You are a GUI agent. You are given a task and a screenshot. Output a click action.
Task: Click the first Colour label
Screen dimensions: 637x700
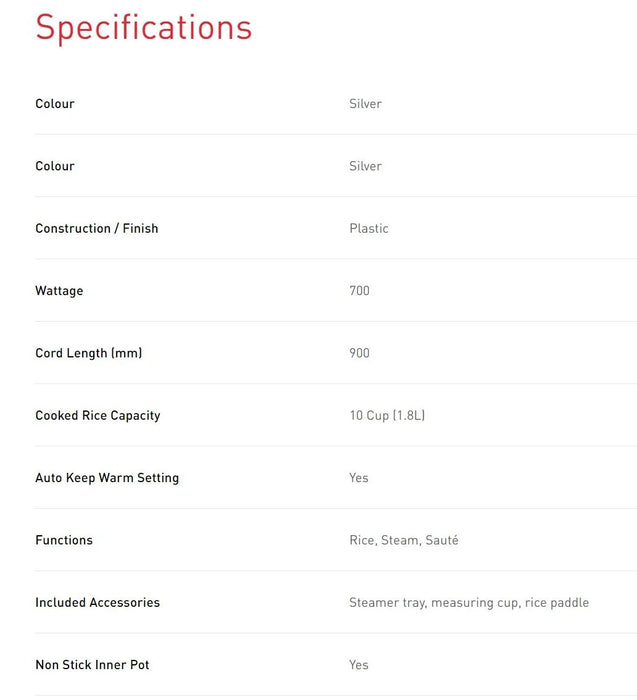pos(55,104)
